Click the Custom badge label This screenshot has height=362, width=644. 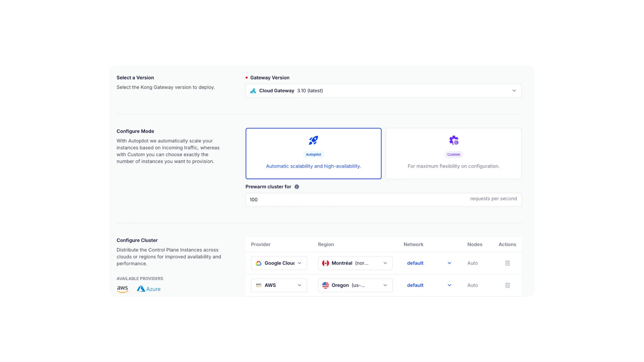tap(454, 155)
